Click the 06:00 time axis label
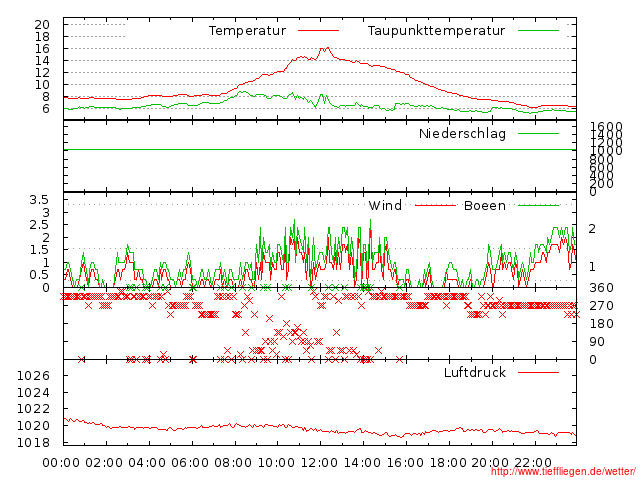This screenshot has width=640, height=480. (x=190, y=463)
